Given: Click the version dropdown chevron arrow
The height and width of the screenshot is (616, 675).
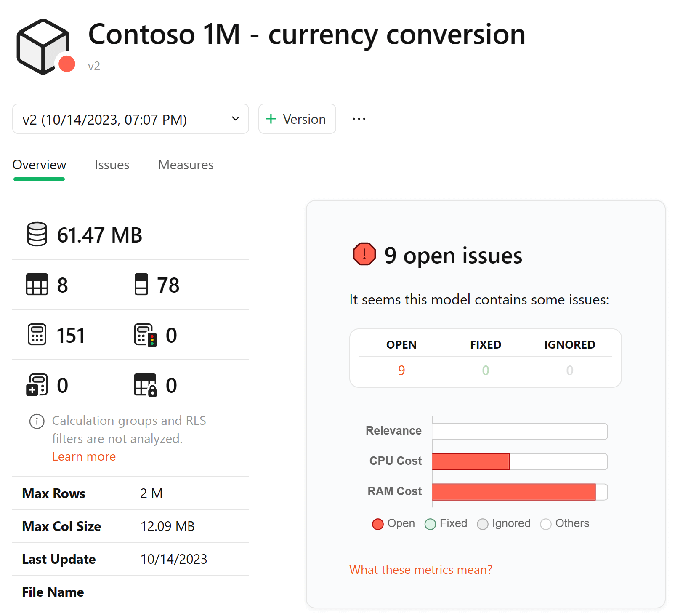Looking at the screenshot, I should click(x=236, y=119).
